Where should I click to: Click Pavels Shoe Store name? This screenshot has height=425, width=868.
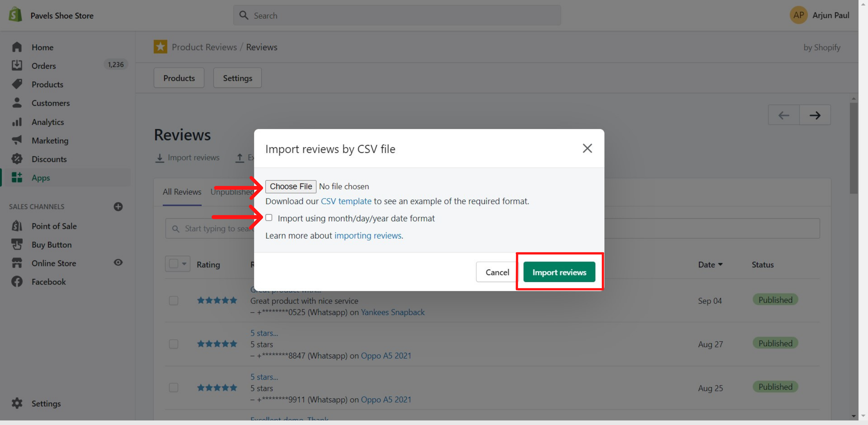[x=62, y=16]
